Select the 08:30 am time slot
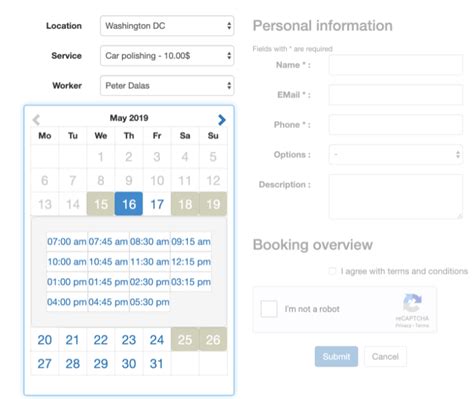 pos(150,241)
